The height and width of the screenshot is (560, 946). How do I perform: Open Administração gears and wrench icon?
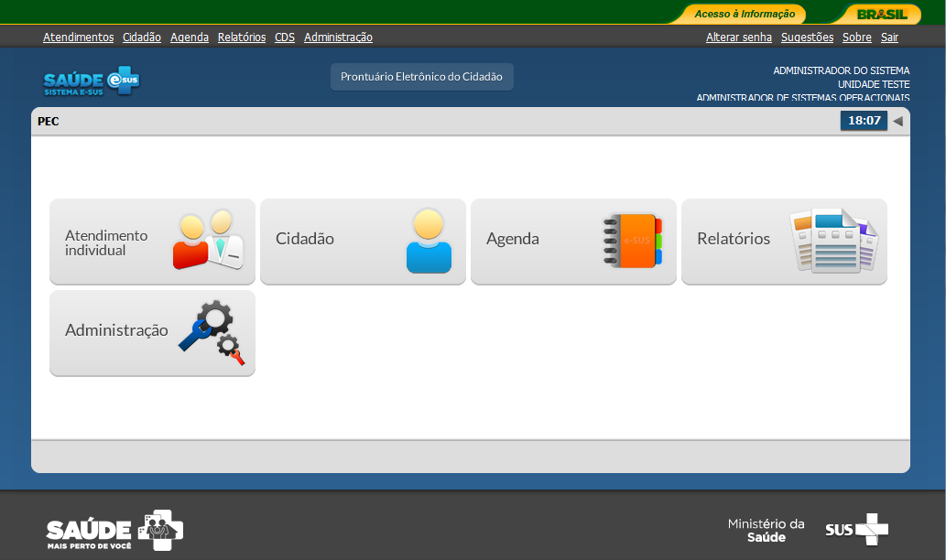(x=211, y=332)
